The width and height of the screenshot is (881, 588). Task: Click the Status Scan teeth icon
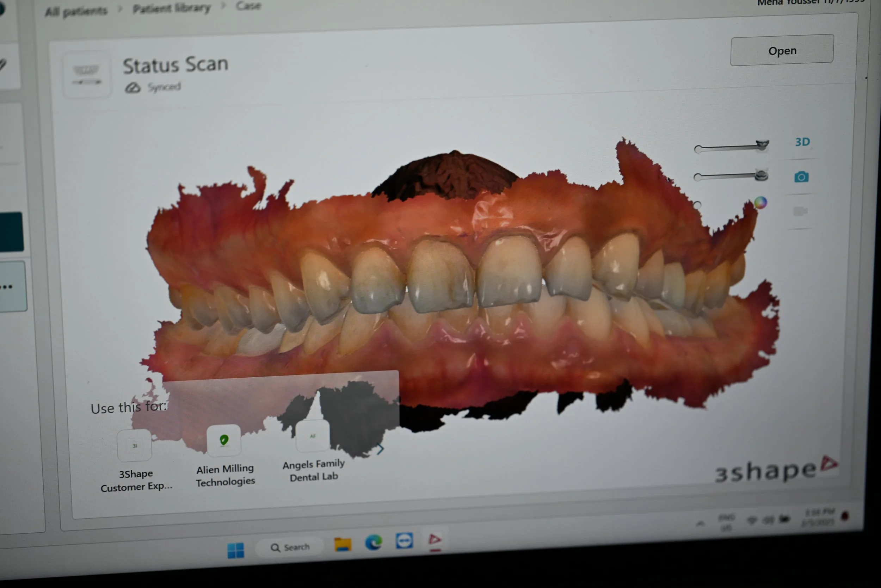coord(87,74)
